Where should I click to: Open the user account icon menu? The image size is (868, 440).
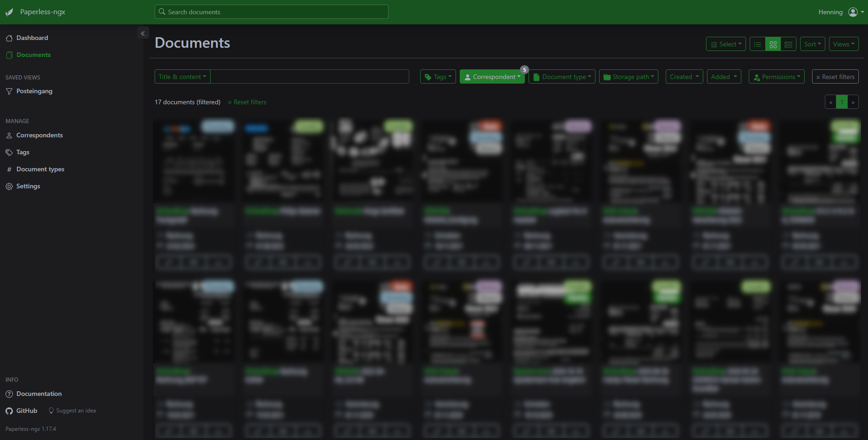click(x=855, y=12)
